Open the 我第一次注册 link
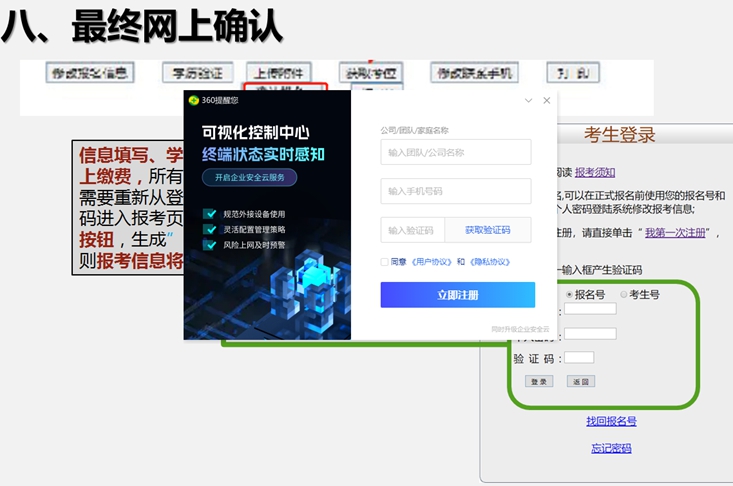733x486 pixels. pyautogui.click(x=675, y=233)
